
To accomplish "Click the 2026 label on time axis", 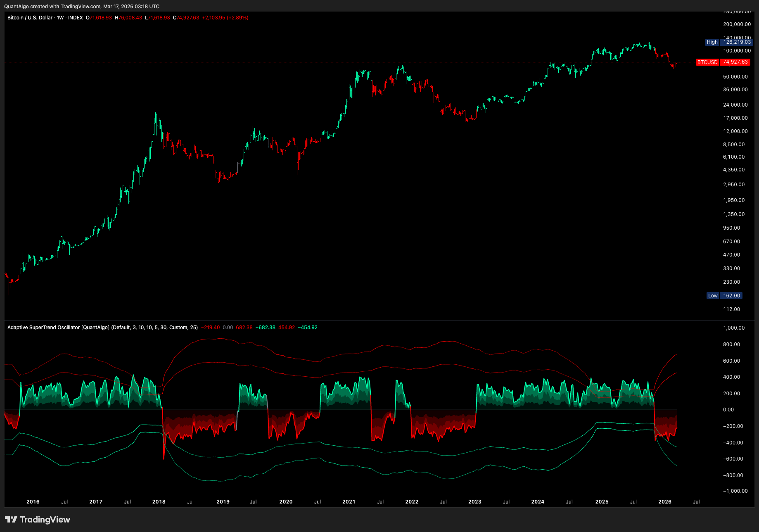I will [665, 502].
